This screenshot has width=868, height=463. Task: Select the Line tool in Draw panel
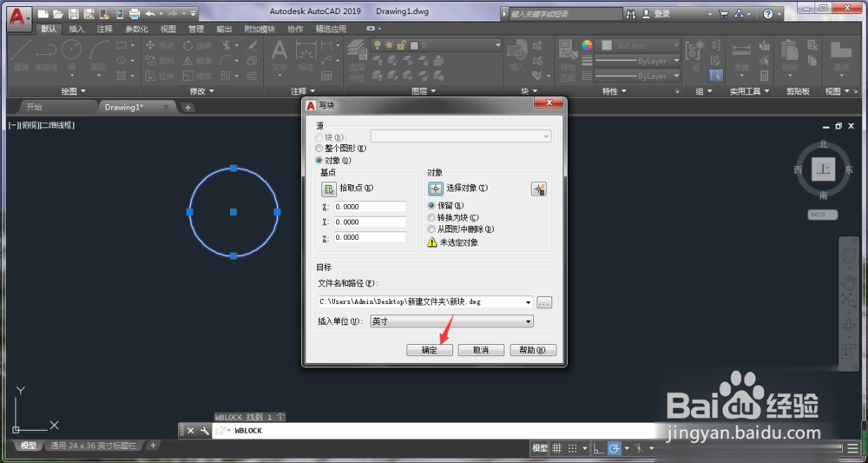[21, 56]
